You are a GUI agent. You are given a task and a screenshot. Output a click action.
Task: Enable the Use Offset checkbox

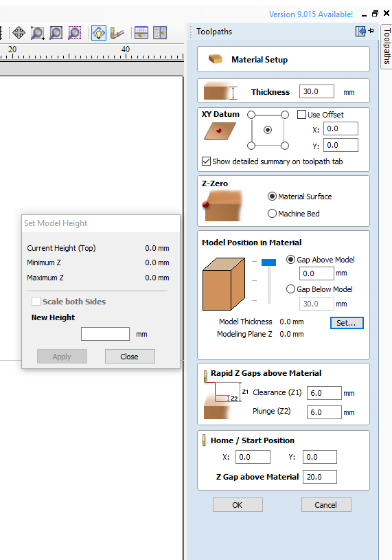coord(302,114)
